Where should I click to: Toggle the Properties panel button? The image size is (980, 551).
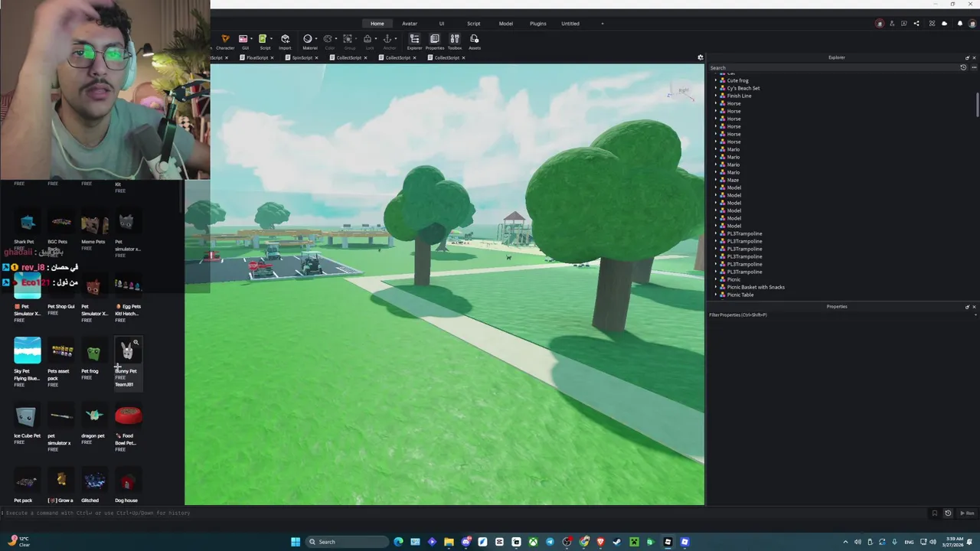[435, 41]
